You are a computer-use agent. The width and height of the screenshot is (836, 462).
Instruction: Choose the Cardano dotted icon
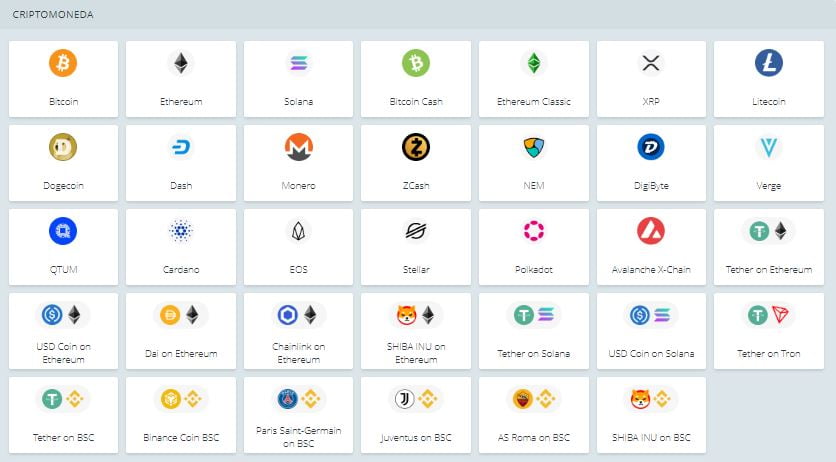[x=181, y=231]
